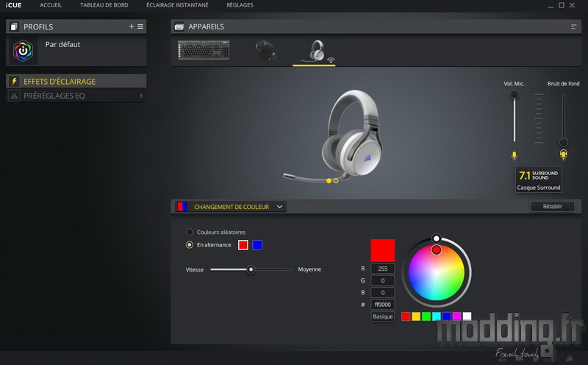Click the iCUE logo
Screen dimensions: 588x365
click(x=13, y=5)
